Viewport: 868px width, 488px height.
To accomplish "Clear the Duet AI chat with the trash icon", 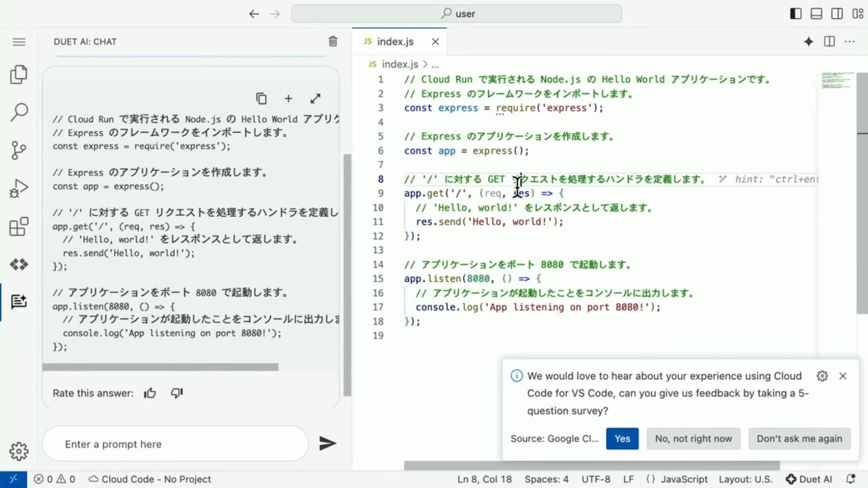I will [x=333, y=41].
